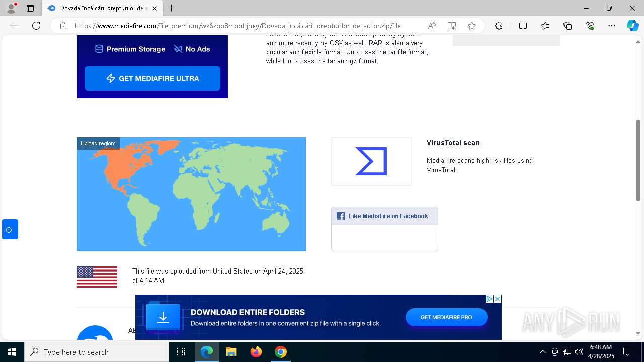Click the download folder ad icon
644x362 pixels.
(x=163, y=317)
